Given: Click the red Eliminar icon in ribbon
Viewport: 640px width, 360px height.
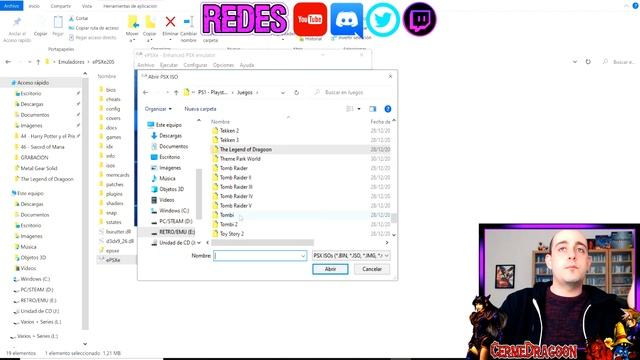Looking at the screenshot, I should click(x=170, y=21).
